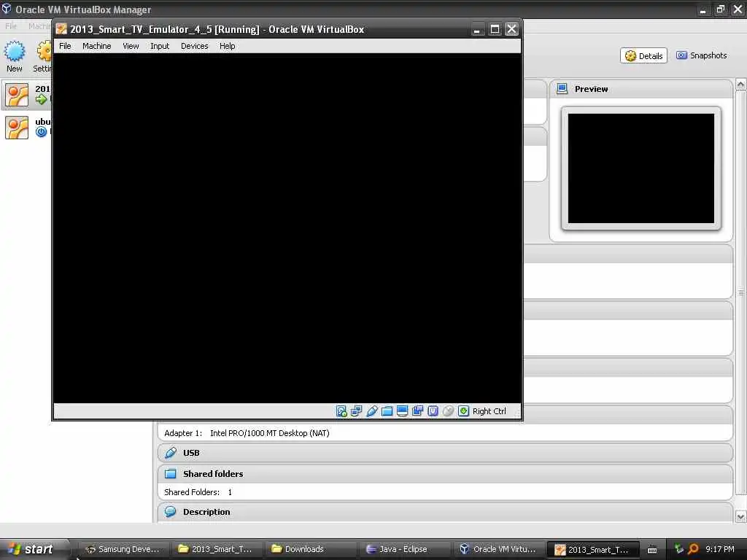Screen dimensions: 747x560
Task: Click the hard disk activity status icon
Action: point(341,411)
